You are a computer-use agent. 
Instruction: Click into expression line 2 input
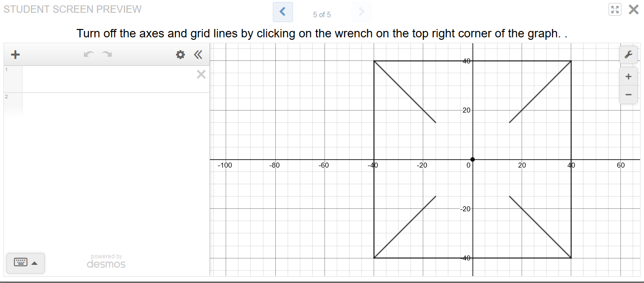pos(108,104)
